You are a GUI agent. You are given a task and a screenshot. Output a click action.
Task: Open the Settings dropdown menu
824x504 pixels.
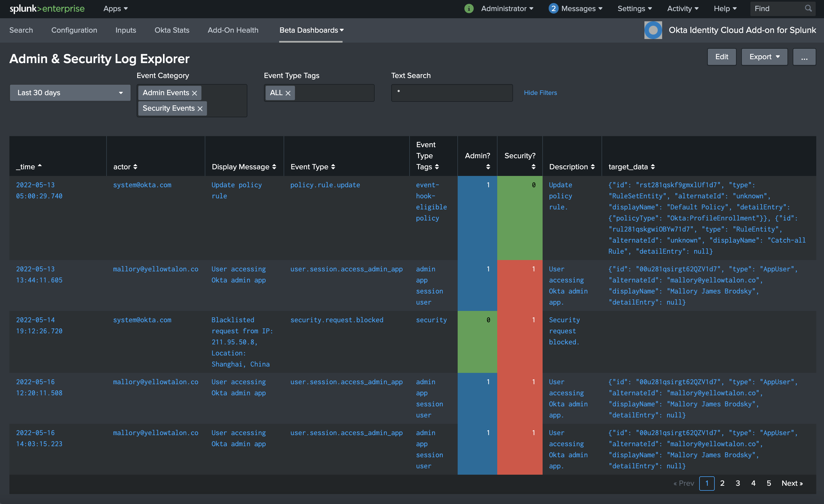pyautogui.click(x=635, y=9)
